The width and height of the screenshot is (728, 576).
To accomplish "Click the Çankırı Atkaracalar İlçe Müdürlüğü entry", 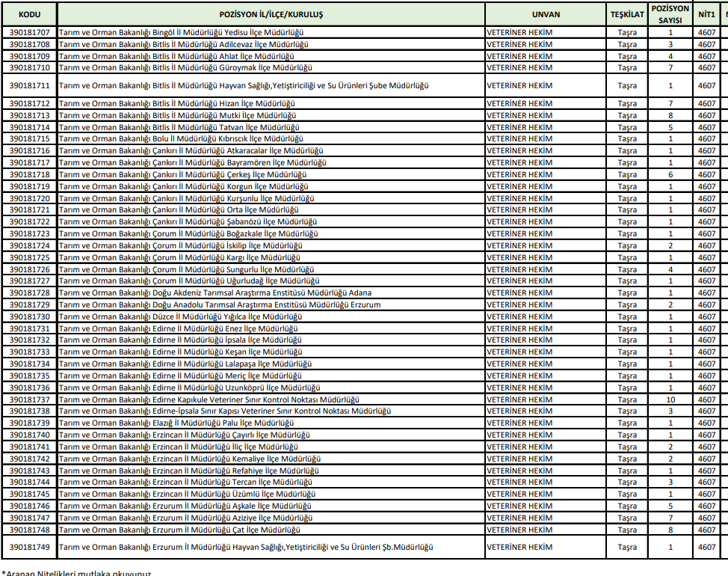I will pyautogui.click(x=191, y=151).
